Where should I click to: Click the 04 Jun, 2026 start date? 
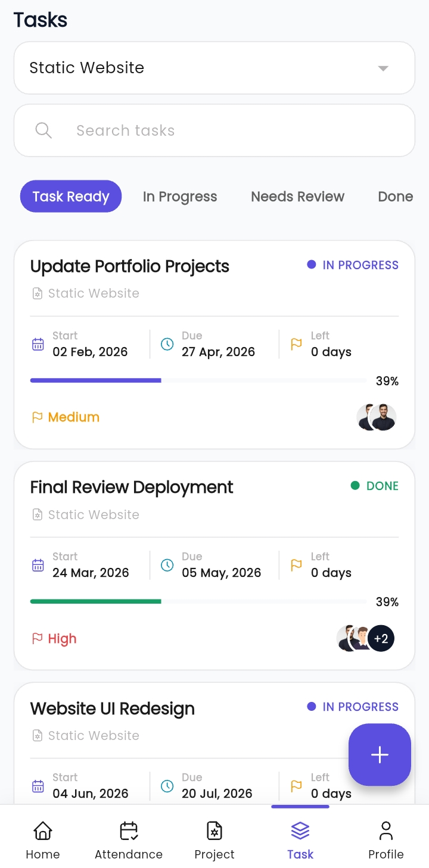91,794
